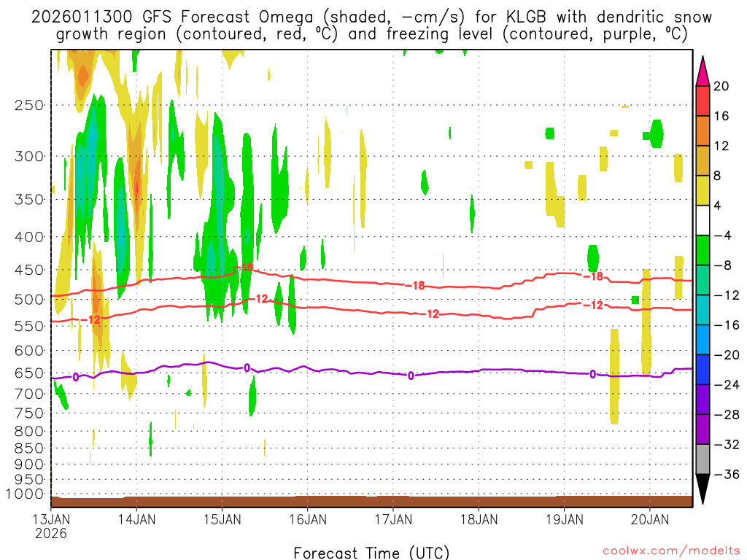This screenshot has width=747, height=560.
Task: Click the brown ground surface bar
Action: pyautogui.click(x=371, y=502)
